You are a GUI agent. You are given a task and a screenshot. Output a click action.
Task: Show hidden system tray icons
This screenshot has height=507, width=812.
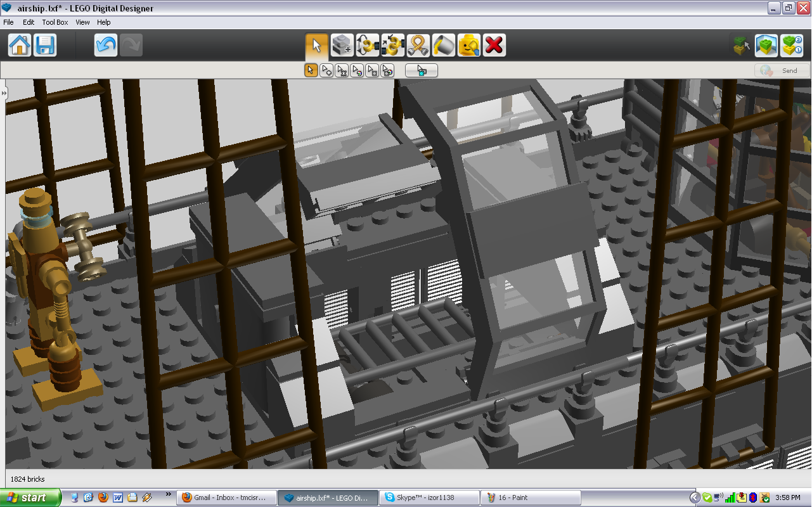tap(695, 497)
